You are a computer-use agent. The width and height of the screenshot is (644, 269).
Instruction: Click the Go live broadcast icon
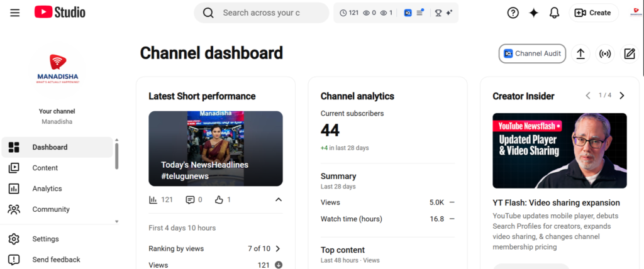[x=605, y=54]
